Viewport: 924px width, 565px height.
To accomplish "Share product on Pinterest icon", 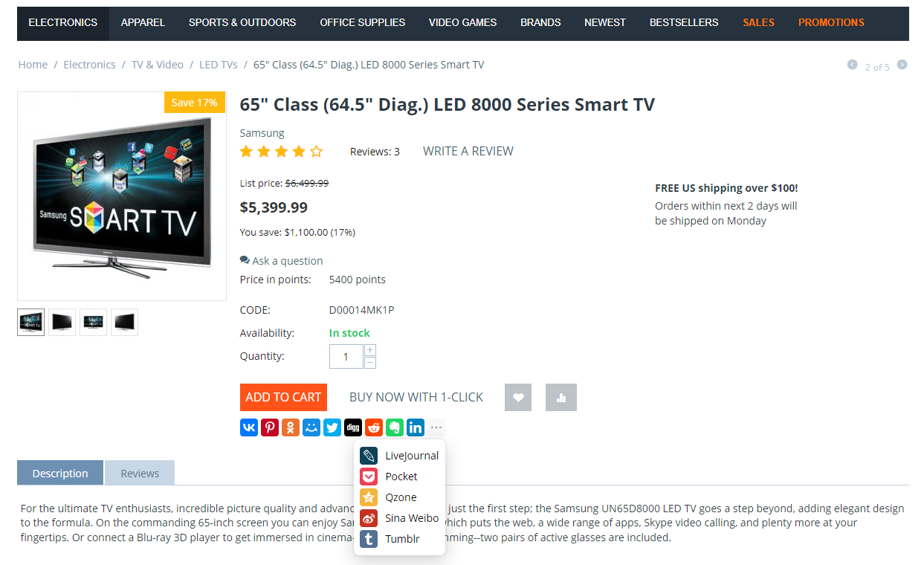I will tap(270, 427).
